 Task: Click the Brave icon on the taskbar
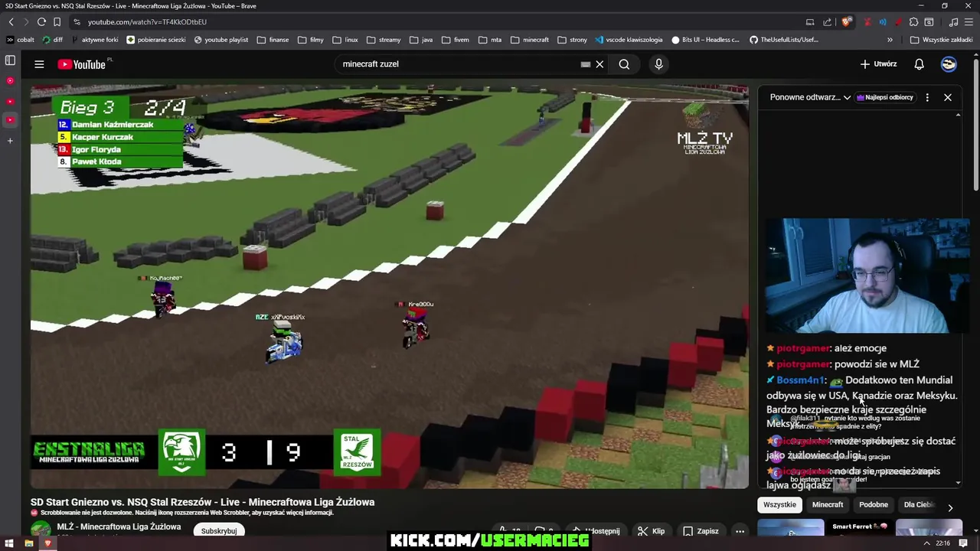(47, 543)
